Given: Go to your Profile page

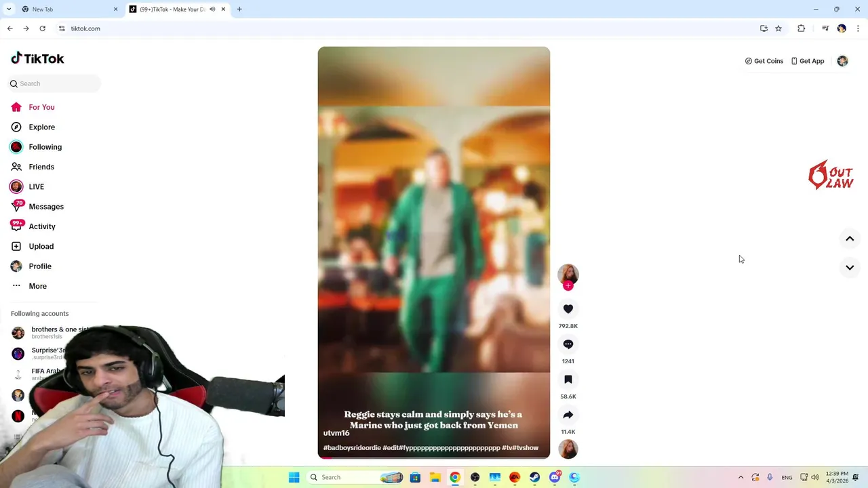Looking at the screenshot, I should (x=31, y=266).
